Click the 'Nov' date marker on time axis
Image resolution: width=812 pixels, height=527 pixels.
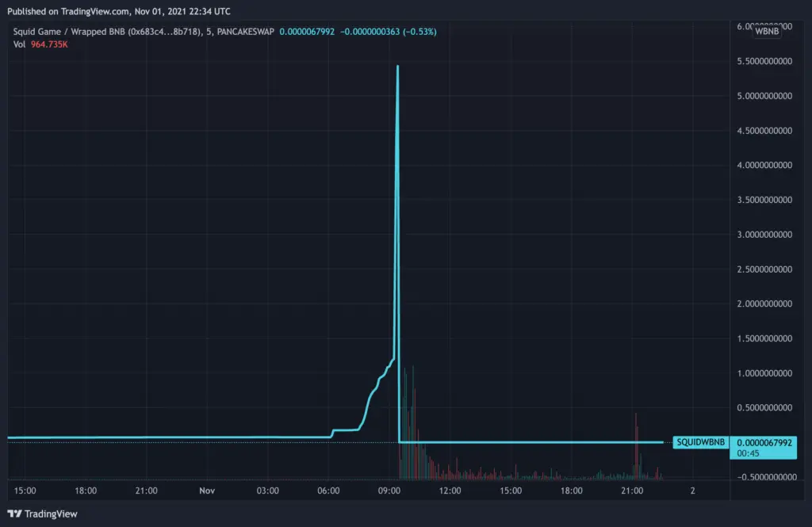[x=207, y=491]
